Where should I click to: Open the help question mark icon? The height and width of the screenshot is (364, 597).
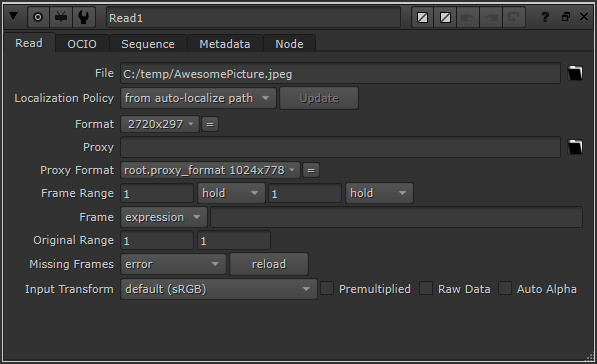coord(545,17)
